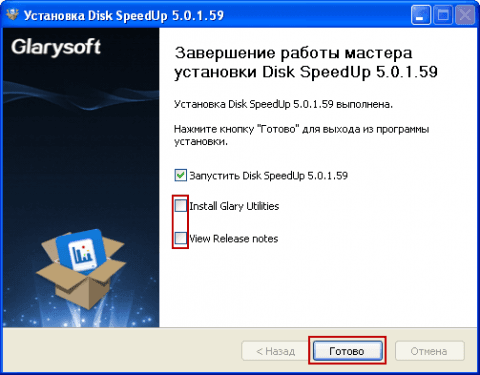Finish setup with the Готово button
480x375 pixels.
347,351
